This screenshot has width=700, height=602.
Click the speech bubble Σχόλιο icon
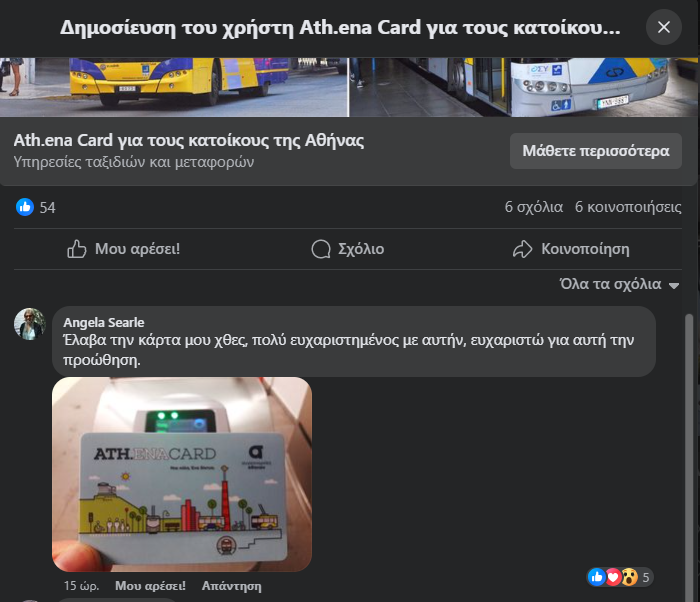(321, 249)
